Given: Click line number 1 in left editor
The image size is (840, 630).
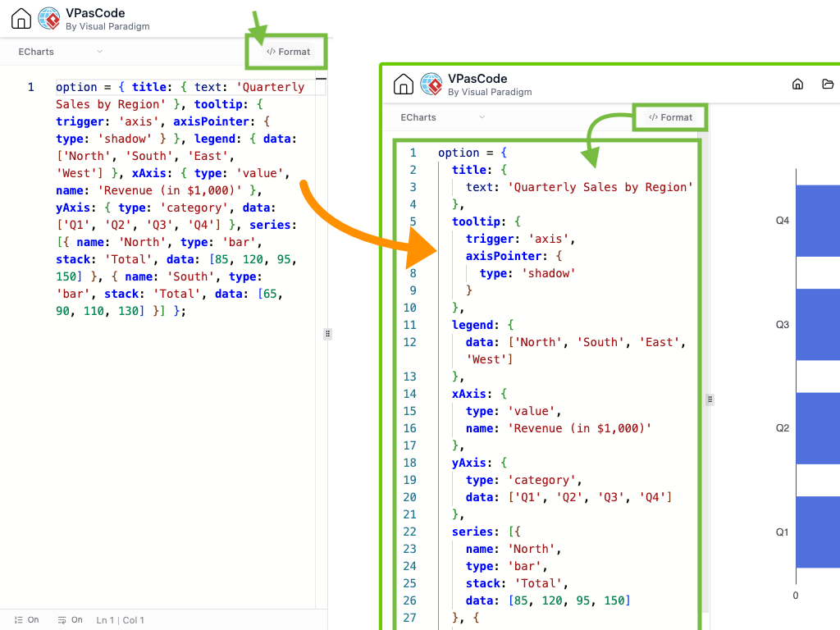Looking at the screenshot, I should 31,87.
